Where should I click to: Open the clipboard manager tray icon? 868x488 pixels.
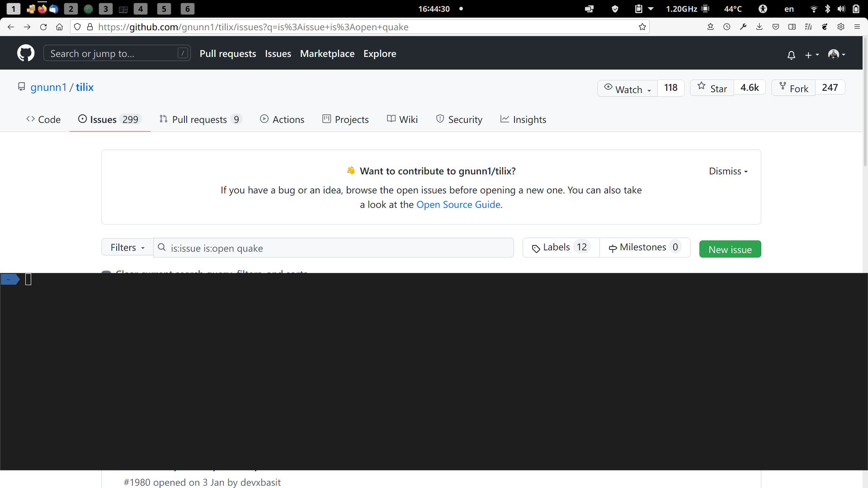tap(638, 9)
